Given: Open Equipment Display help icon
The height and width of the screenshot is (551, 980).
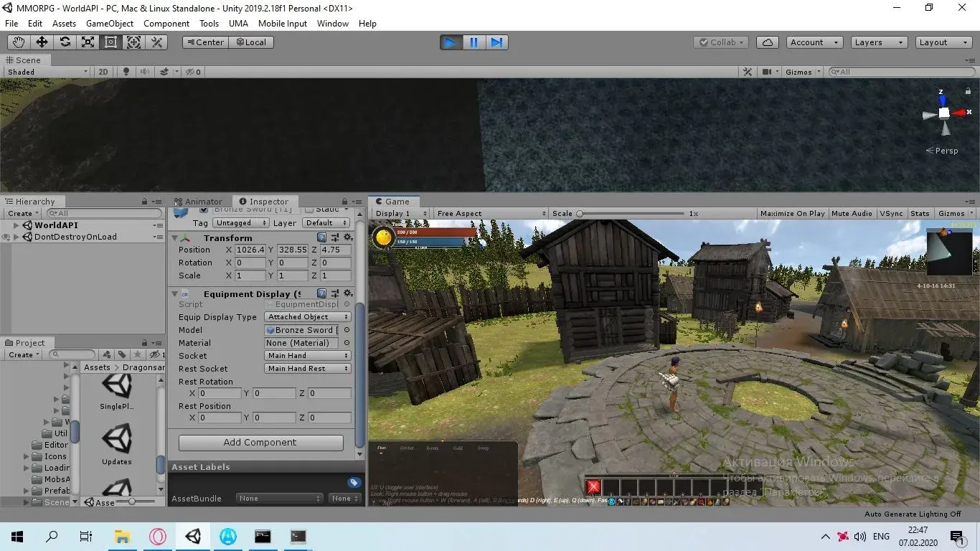Looking at the screenshot, I should (x=322, y=293).
